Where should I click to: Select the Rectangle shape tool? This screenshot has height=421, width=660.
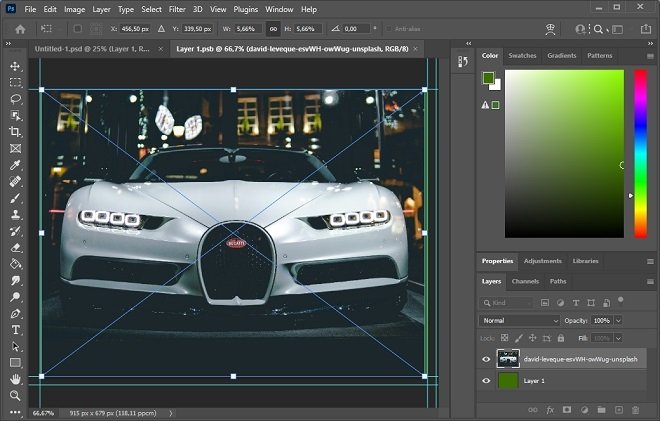(15, 363)
